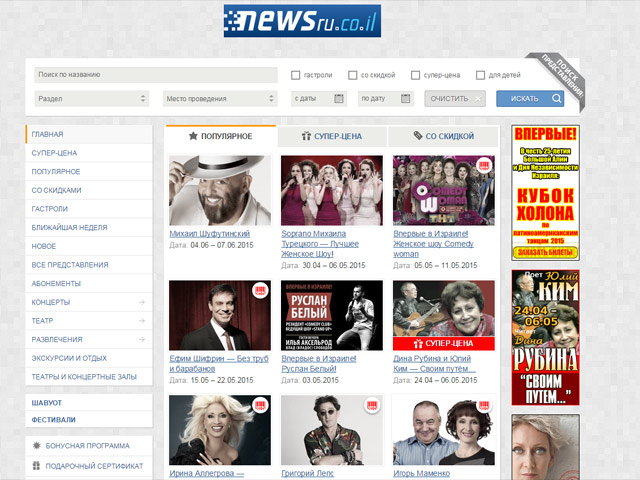Click the Soprano women's show thumbnail
This screenshot has height=480, width=640.
332,190
